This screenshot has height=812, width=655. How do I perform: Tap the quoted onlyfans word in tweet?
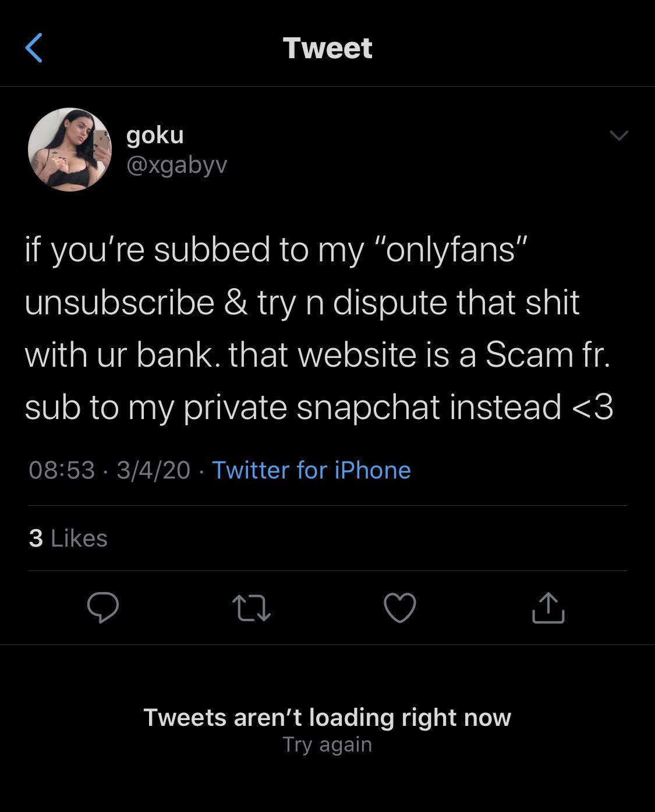click(x=451, y=250)
